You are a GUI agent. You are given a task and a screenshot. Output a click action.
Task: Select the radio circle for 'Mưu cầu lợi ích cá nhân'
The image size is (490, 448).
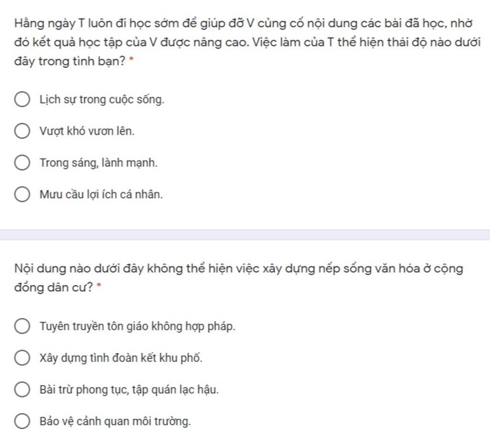click(x=22, y=195)
